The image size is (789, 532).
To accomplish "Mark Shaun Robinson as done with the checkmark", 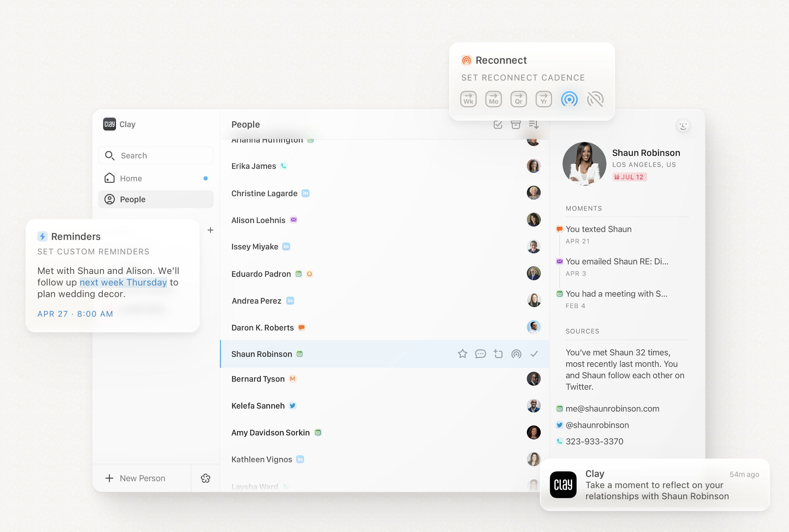I will 534,354.
